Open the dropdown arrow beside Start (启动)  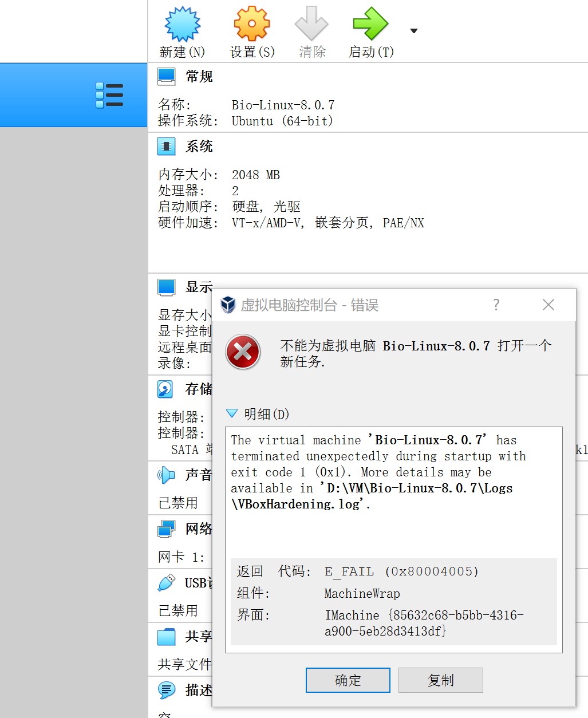tap(414, 31)
